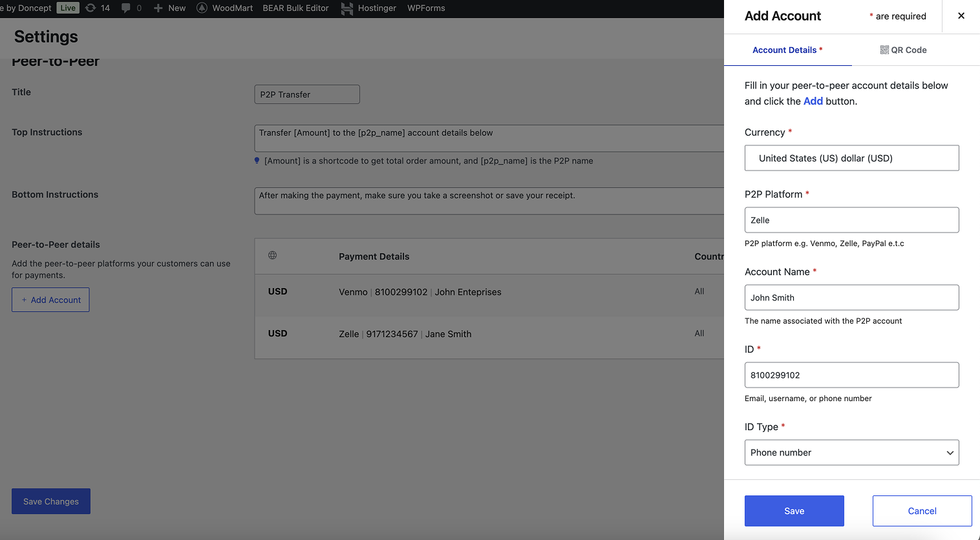The width and height of the screenshot is (980, 540).
Task: Click the updates refresh icon in admin bar
Action: pyautogui.click(x=91, y=8)
